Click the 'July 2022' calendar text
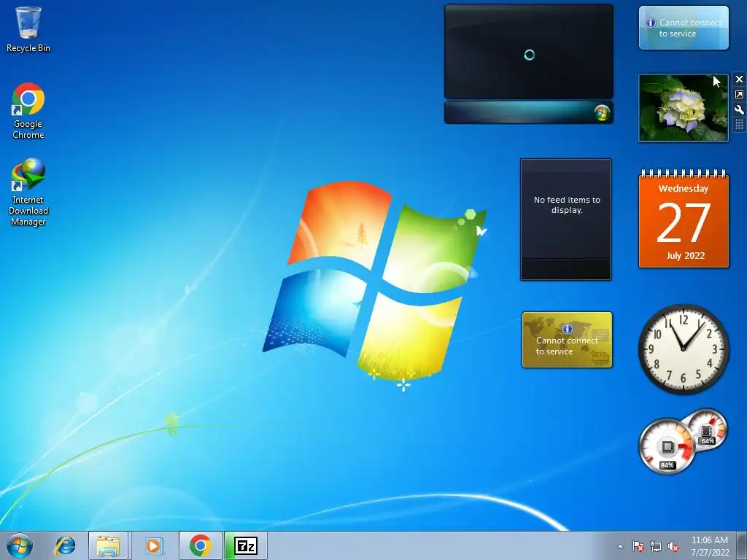The image size is (747, 560). click(685, 256)
